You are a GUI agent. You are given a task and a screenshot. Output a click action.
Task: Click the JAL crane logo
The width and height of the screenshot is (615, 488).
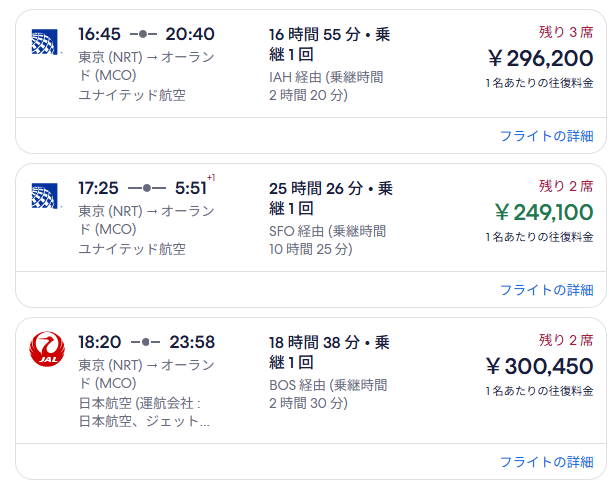click(47, 349)
